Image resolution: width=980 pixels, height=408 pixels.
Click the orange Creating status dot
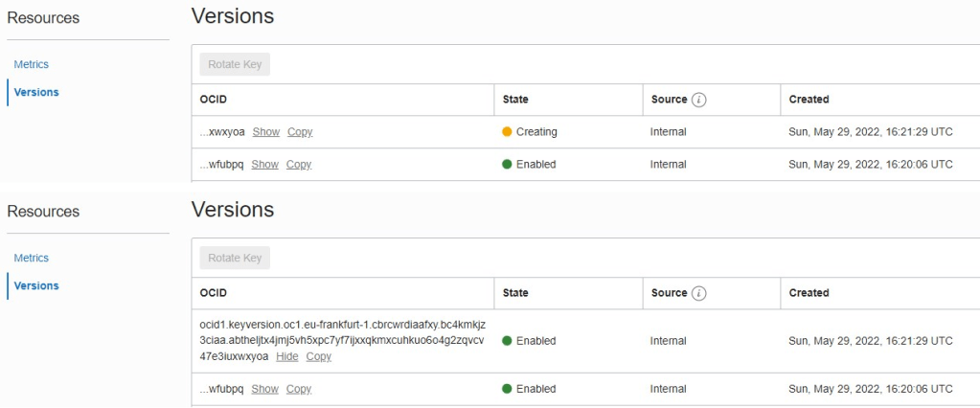point(507,132)
